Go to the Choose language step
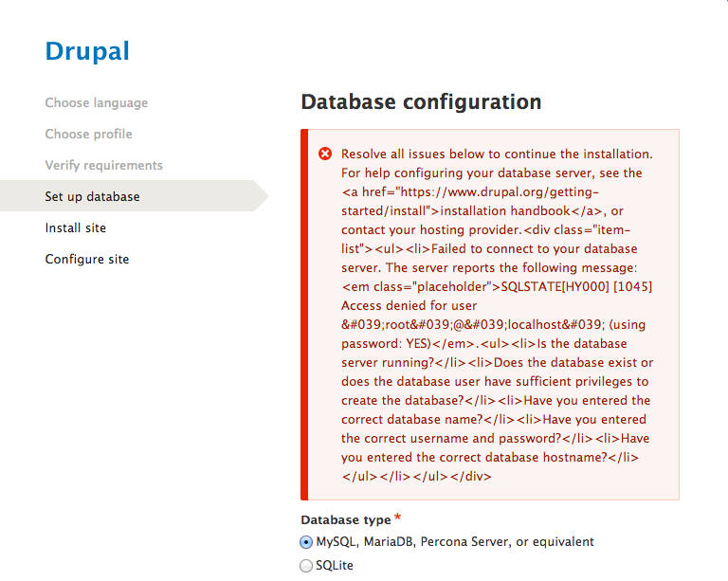Viewport: 728px width, 581px height. tap(97, 102)
